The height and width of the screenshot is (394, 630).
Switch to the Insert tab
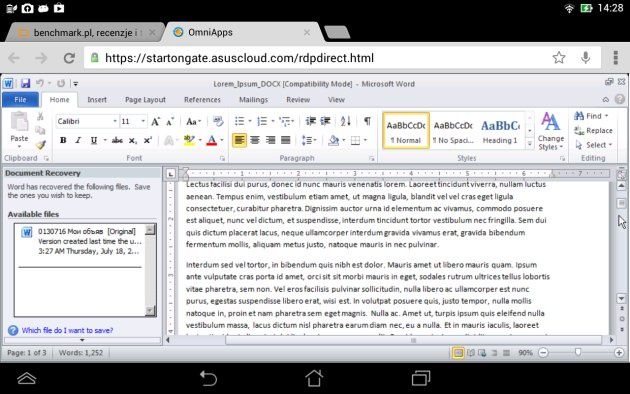[97, 100]
